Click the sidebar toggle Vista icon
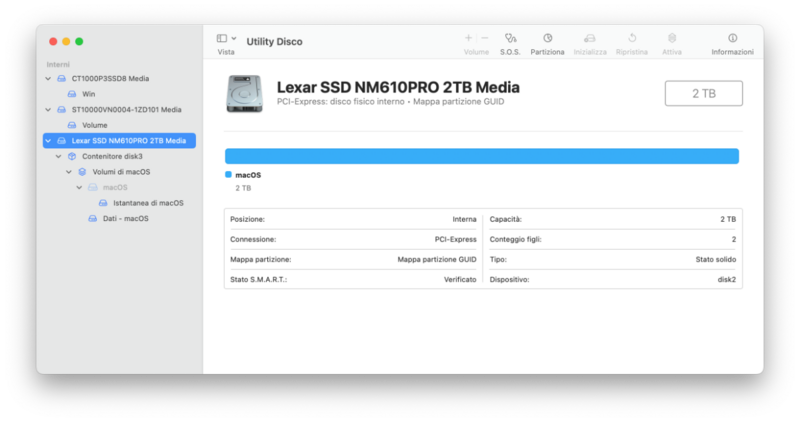 [222, 38]
